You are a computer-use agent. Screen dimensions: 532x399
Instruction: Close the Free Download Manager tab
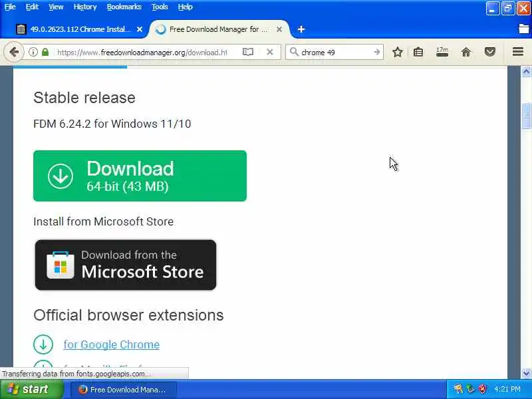(x=279, y=29)
